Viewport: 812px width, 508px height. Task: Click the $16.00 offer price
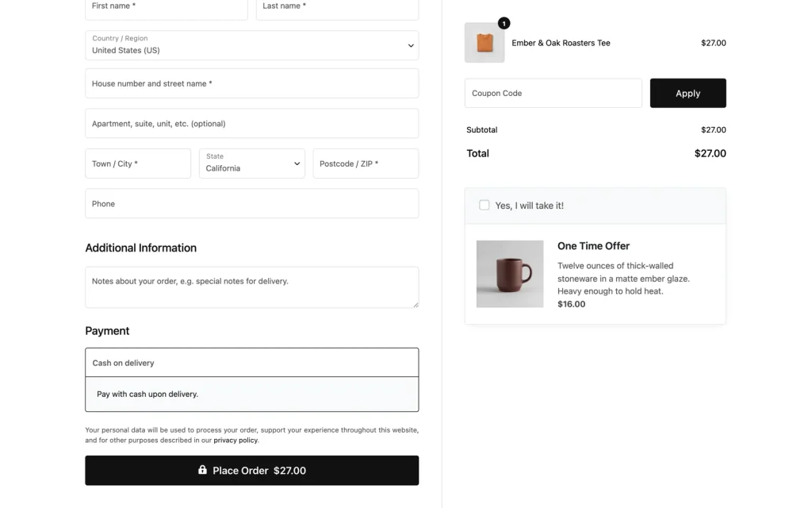pyautogui.click(x=571, y=304)
